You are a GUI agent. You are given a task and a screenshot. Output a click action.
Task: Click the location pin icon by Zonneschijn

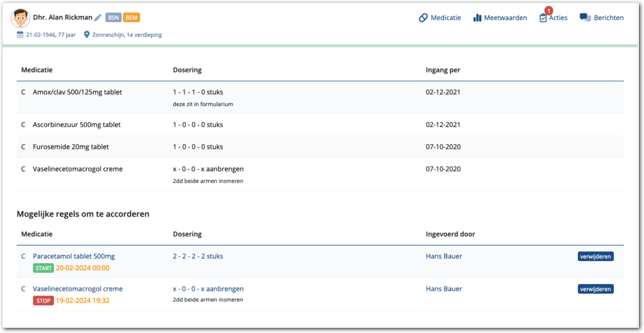(x=87, y=35)
